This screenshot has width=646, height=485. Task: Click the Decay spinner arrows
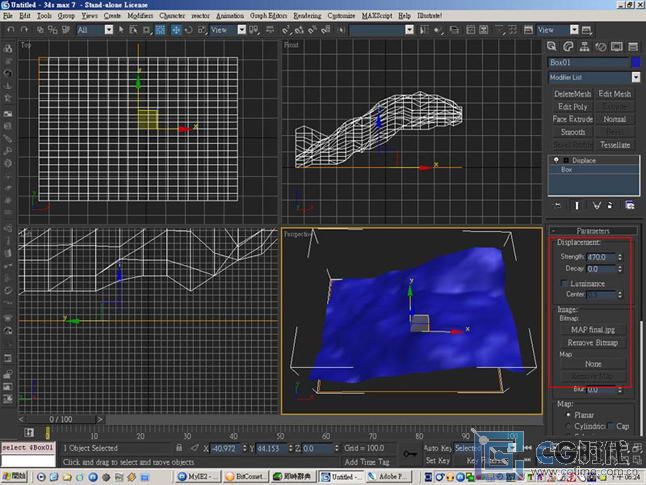click(620, 269)
